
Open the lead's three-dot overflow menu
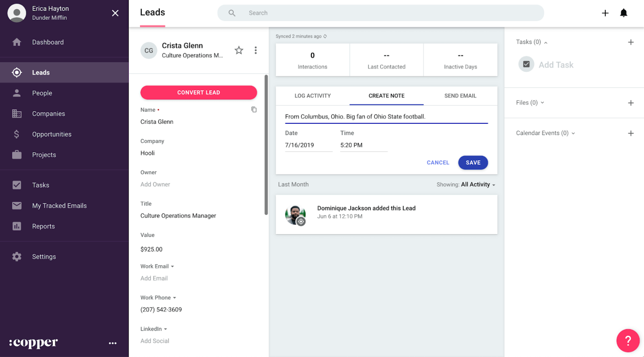[256, 50]
